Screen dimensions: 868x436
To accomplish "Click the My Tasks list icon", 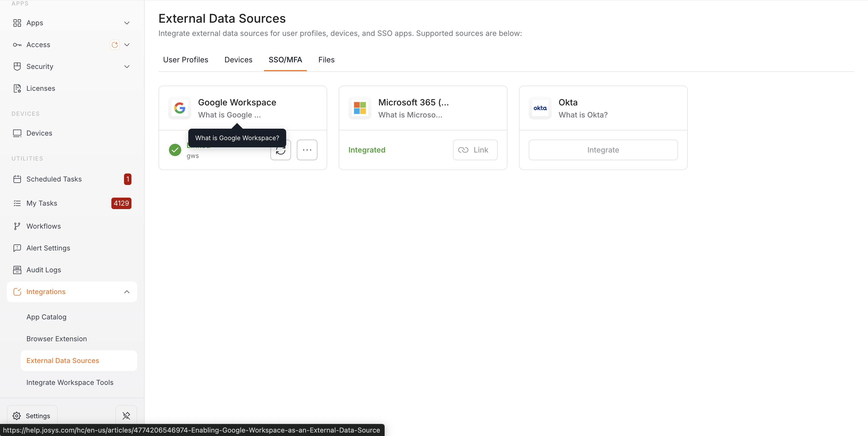I will coord(17,203).
